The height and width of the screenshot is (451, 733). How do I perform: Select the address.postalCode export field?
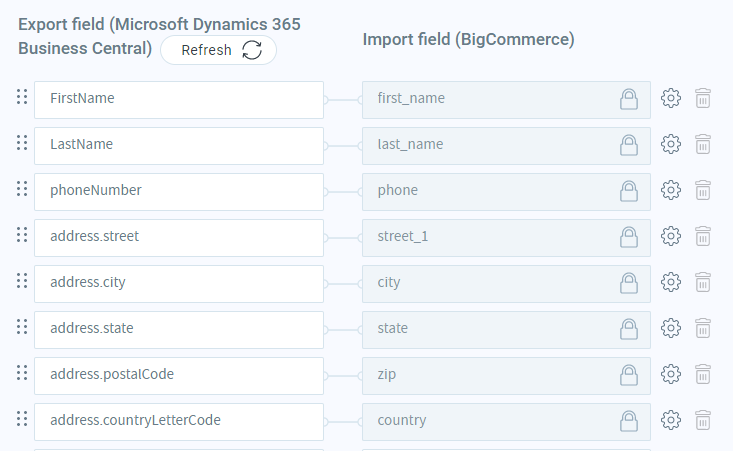[179, 376]
